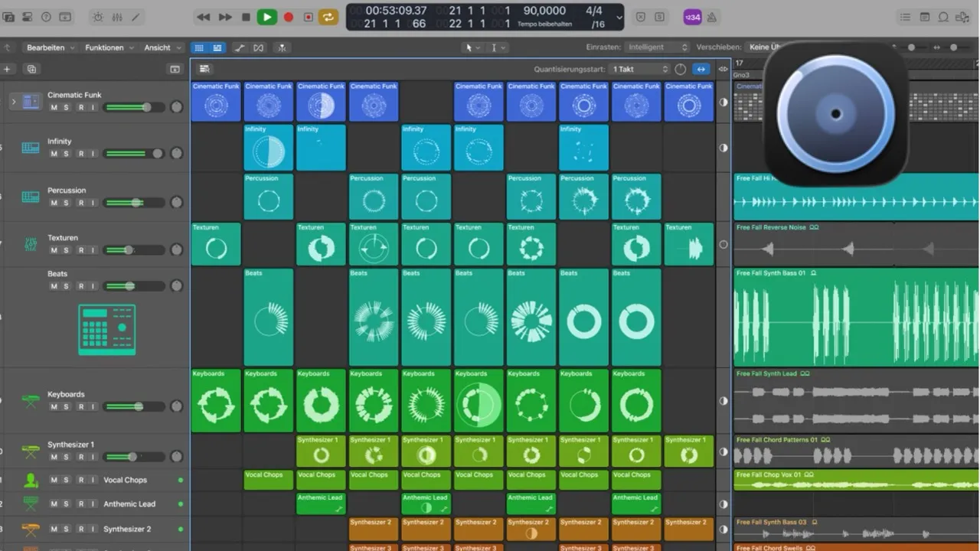Open the List Editors icon top right
The image size is (980, 551).
coord(905,17)
